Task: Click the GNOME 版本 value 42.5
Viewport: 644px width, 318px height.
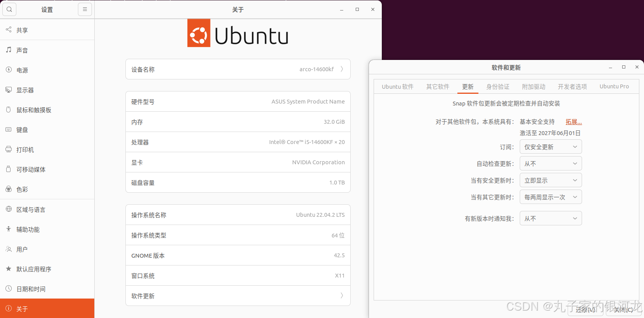Action: click(x=339, y=255)
